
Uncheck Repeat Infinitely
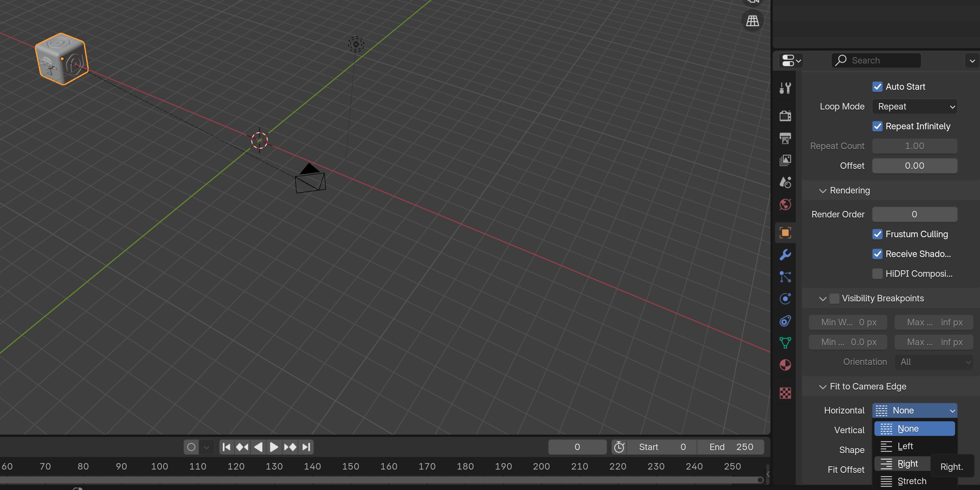click(x=877, y=126)
